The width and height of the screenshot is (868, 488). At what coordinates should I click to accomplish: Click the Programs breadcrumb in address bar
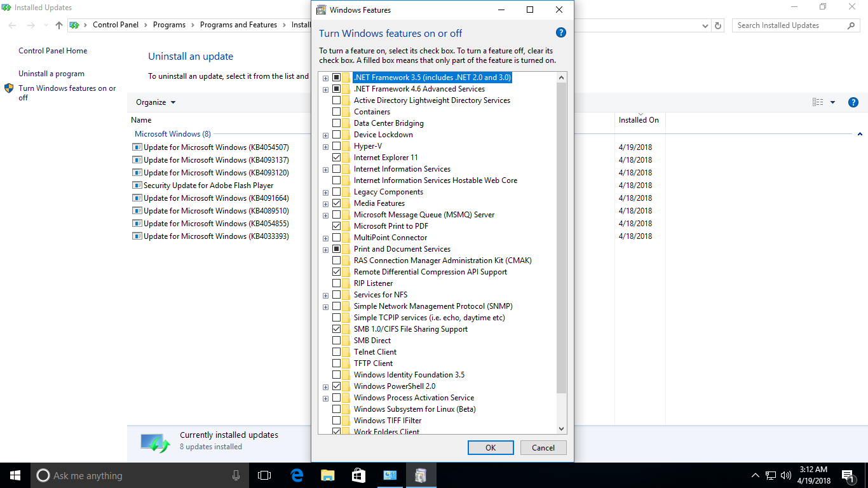169,25
